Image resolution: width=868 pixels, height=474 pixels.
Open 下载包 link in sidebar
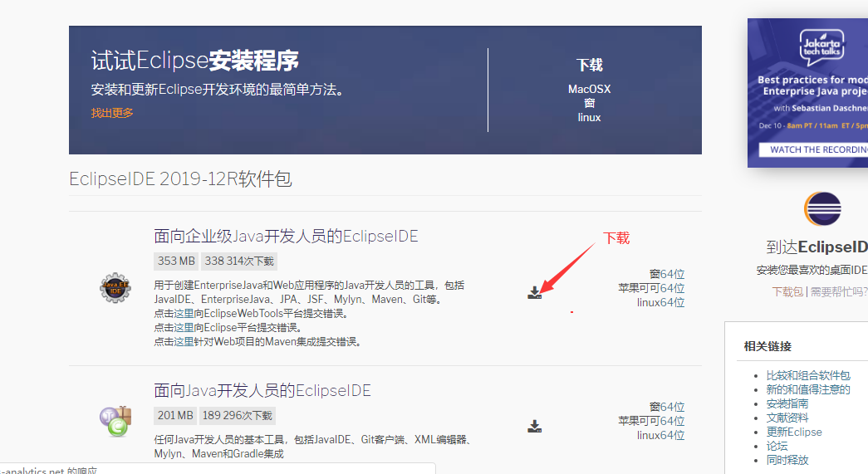[x=787, y=291]
